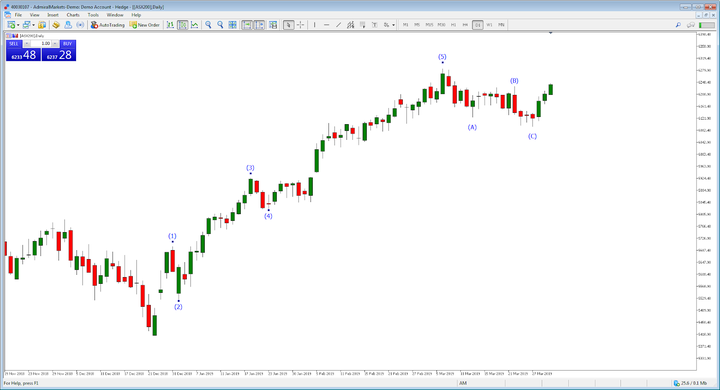Screen dimensions: 720x390
Task: Open the Help menu
Action: (x=136, y=15)
